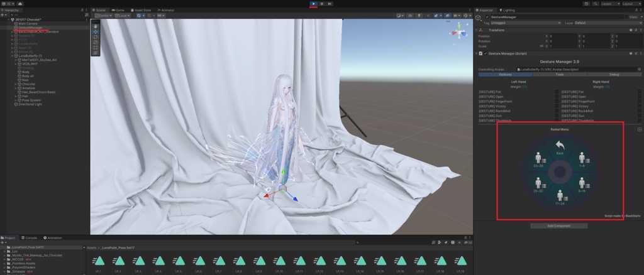This screenshot has height=275, width=644.
Task: Open the Tag Untagged dropdown
Action: [526, 23]
